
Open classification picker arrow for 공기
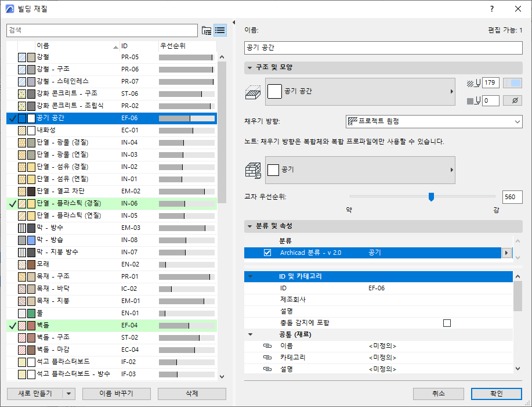point(506,253)
